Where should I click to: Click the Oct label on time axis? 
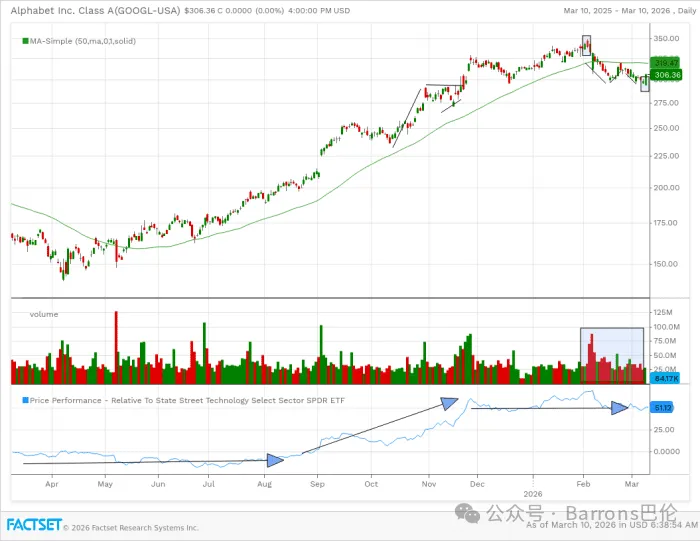pos(371,484)
